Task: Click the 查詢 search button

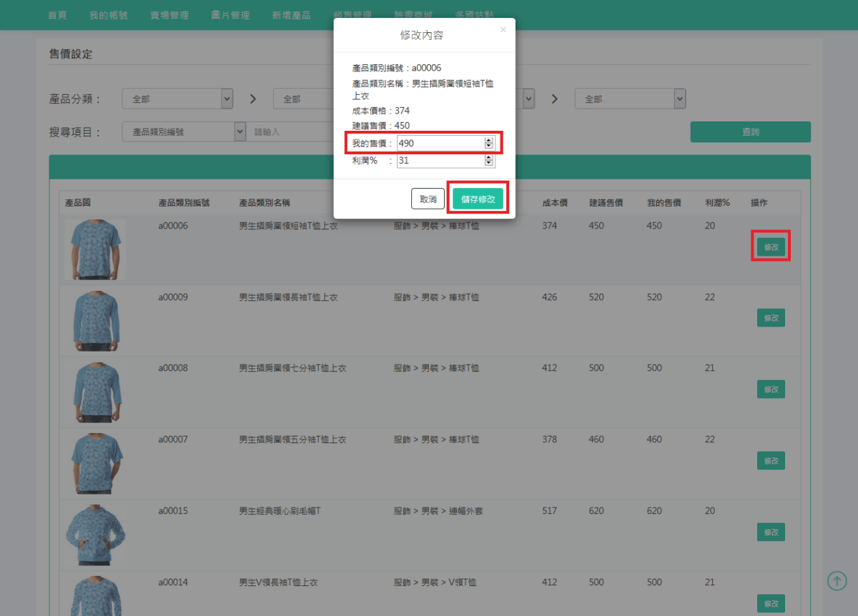Action: 750,131
